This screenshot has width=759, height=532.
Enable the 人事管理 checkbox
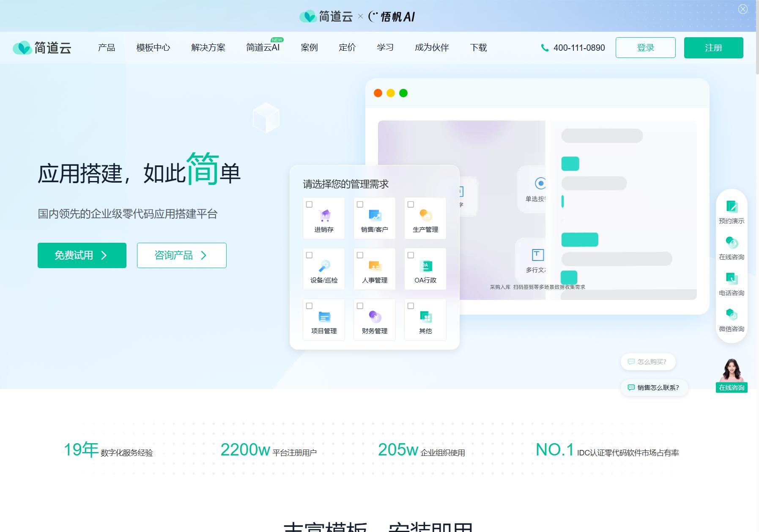(360, 255)
